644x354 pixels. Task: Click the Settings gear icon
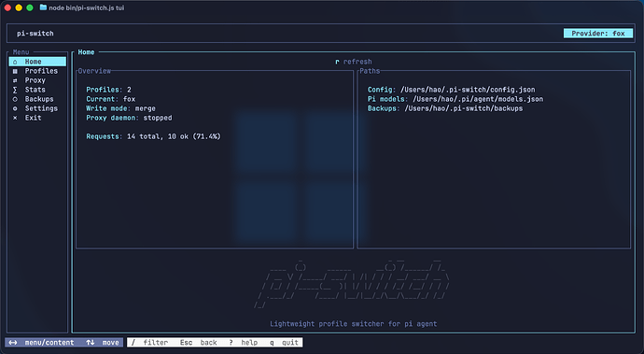click(x=15, y=108)
